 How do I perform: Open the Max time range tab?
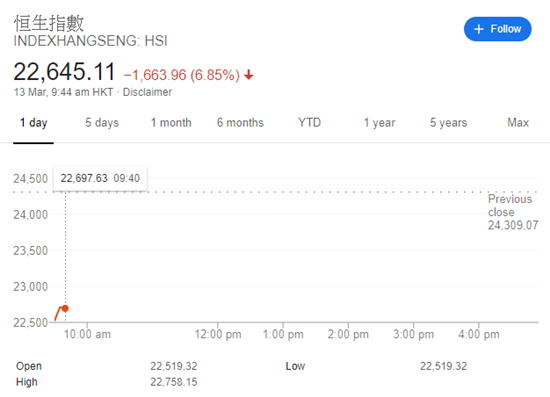coord(518,123)
